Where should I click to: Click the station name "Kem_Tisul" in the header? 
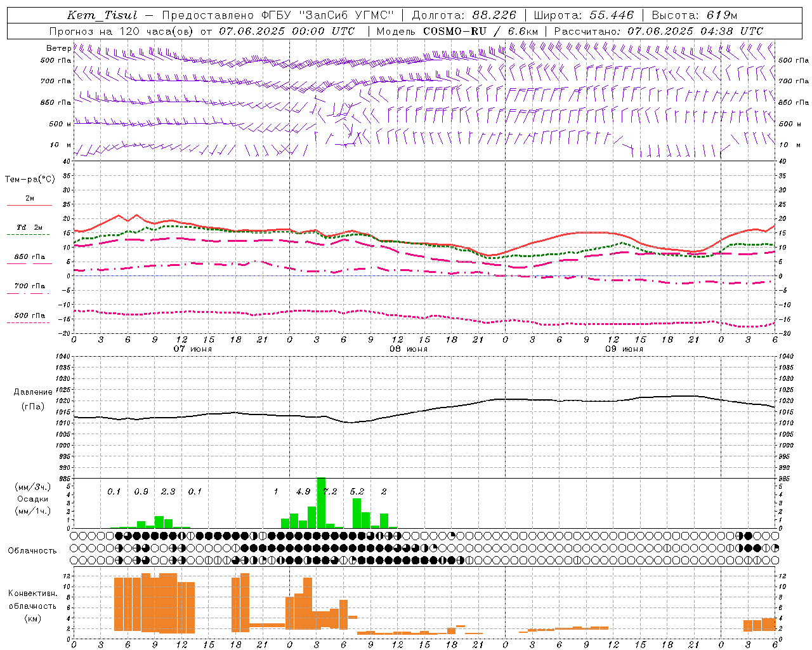[102, 16]
